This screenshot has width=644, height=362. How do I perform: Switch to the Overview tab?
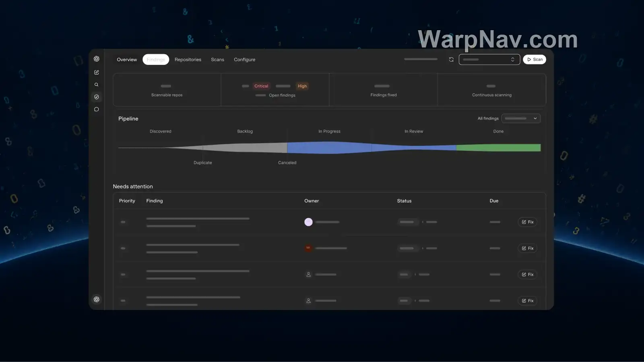(x=127, y=60)
